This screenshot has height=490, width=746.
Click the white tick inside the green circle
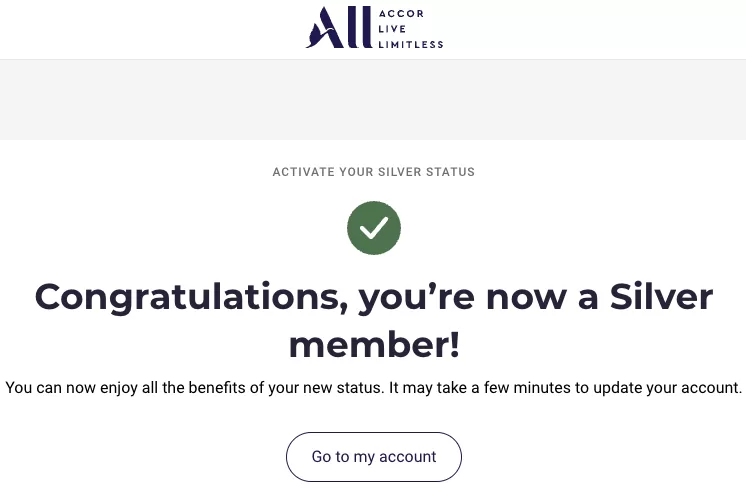[373, 228]
